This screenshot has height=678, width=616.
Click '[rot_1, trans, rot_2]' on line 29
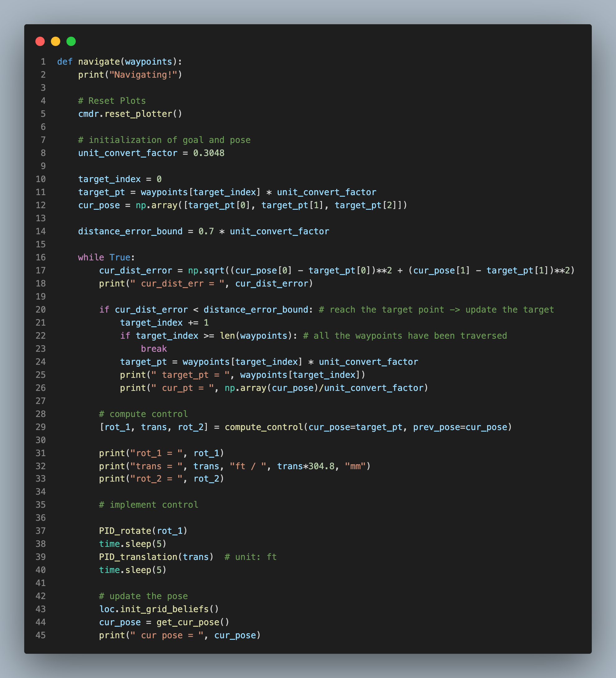point(154,427)
